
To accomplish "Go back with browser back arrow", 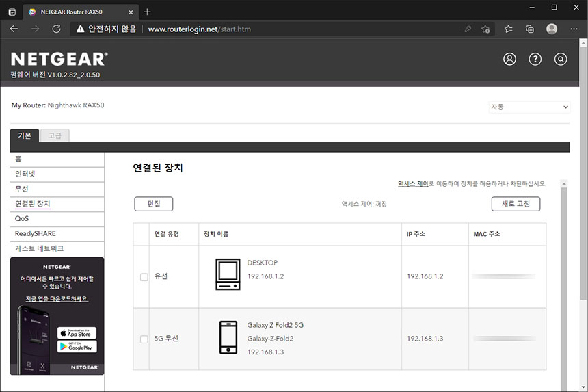I will pyautogui.click(x=14, y=29).
